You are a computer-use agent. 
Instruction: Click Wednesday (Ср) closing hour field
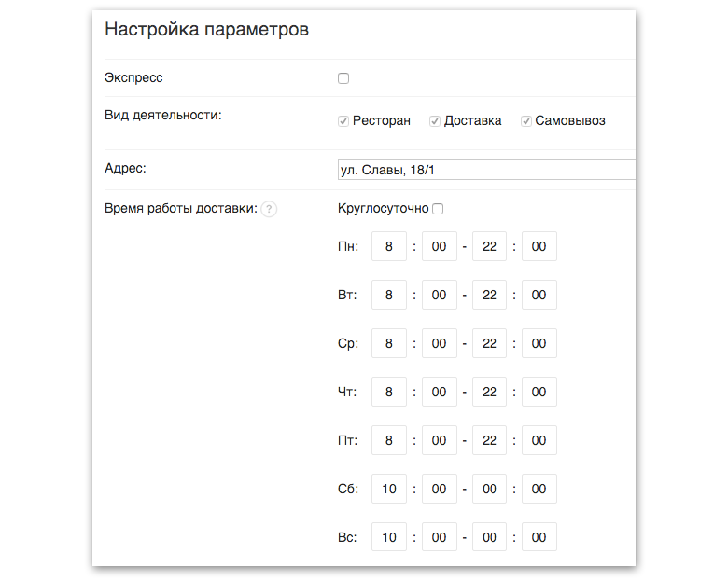489,343
